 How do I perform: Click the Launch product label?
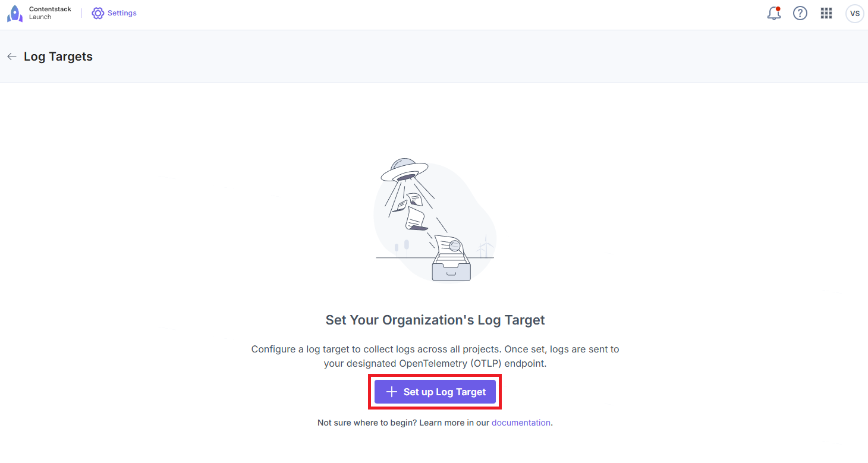pos(40,17)
